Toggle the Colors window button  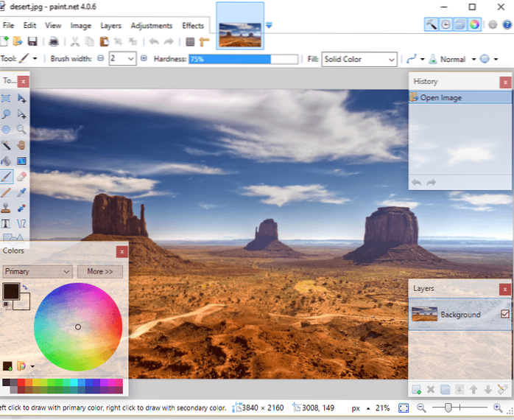pyautogui.click(x=475, y=24)
